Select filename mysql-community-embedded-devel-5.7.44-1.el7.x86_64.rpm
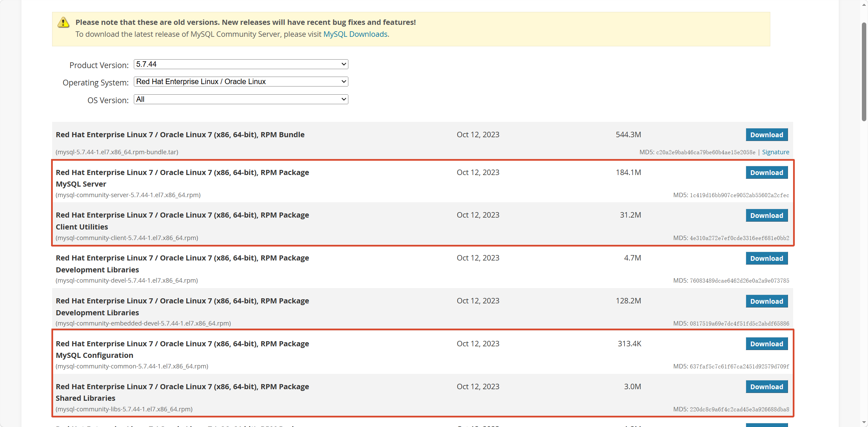The image size is (868, 427). [143, 323]
